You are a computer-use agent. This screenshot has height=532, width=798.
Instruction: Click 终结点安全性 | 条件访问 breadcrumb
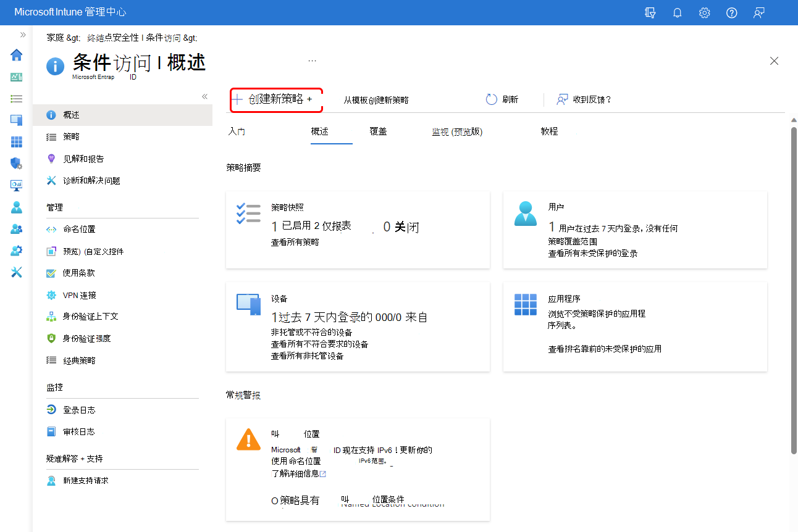(x=134, y=38)
